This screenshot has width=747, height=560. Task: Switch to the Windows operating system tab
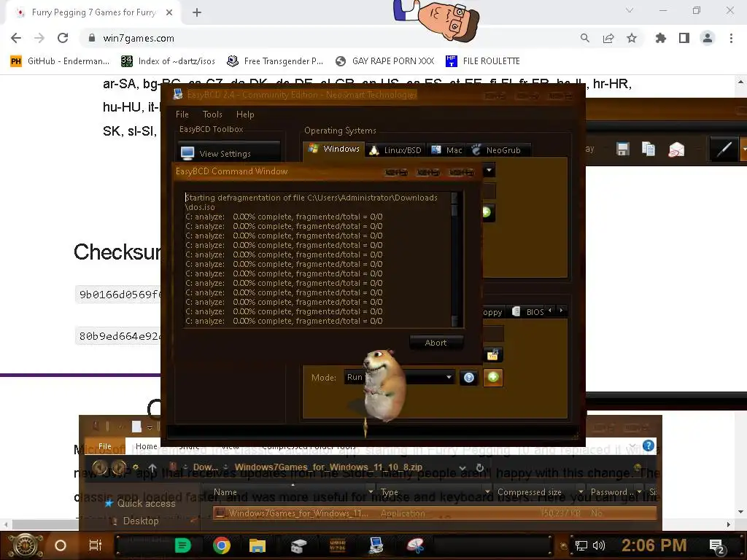pos(333,149)
